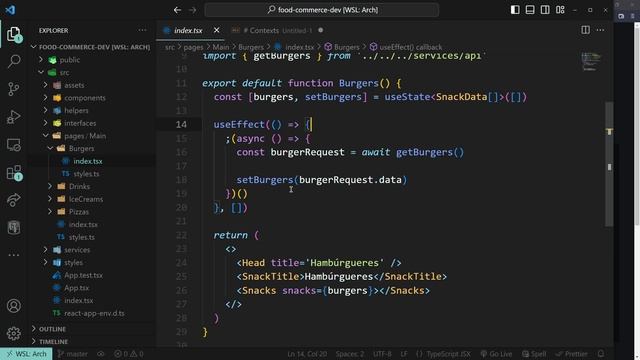Click useEffect() callback breadcrumb
The width and height of the screenshot is (640, 360).
[406, 47]
